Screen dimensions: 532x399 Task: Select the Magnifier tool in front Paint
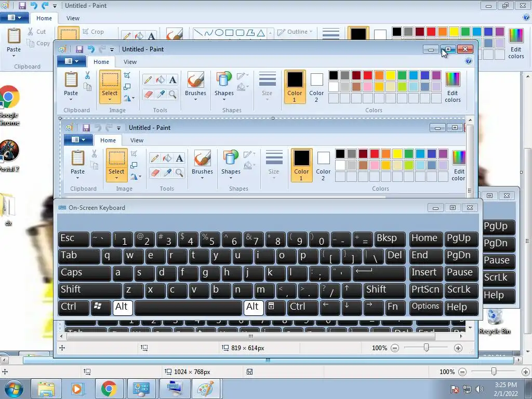pos(172,95)
